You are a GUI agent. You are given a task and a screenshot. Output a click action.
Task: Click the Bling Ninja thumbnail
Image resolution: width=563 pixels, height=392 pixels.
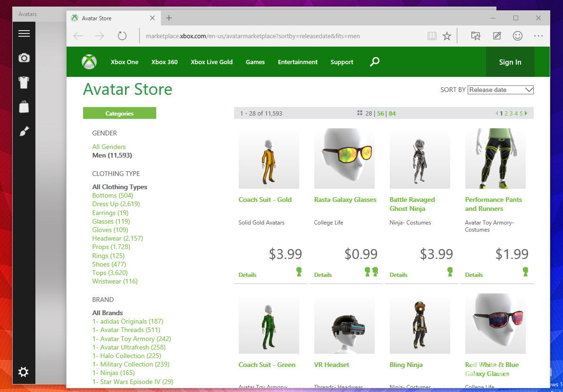[420, 324]
